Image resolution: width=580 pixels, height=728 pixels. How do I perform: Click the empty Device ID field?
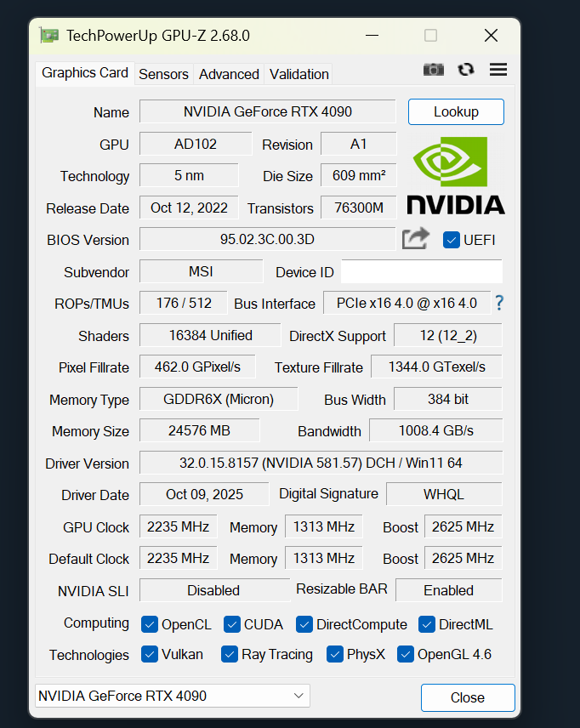tap(422, 271)
